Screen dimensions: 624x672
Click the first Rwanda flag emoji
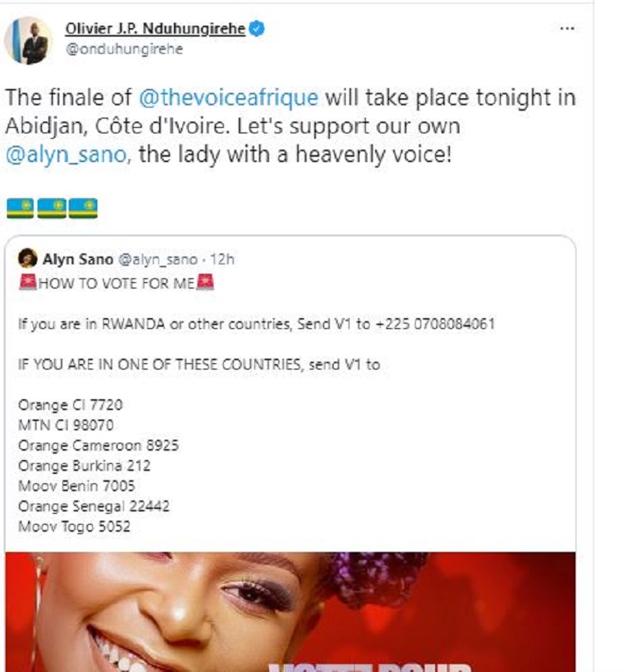[x=20, y=208]
